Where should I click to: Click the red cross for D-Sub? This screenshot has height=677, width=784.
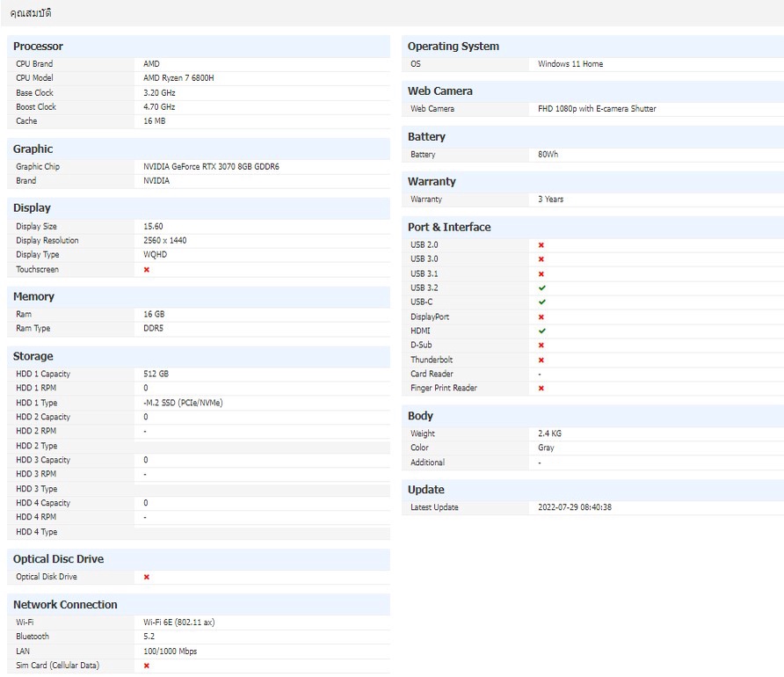(x=541, y=346)
